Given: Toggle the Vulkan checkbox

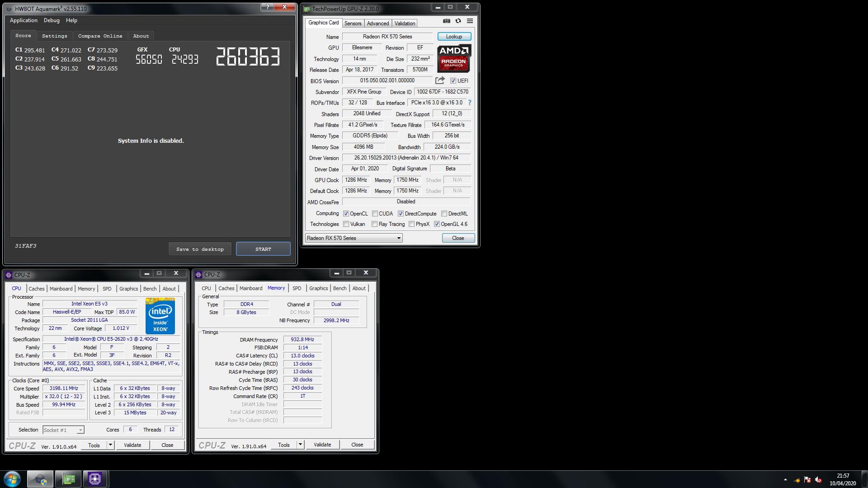Looking at the screenshot, I should (346, 224).
